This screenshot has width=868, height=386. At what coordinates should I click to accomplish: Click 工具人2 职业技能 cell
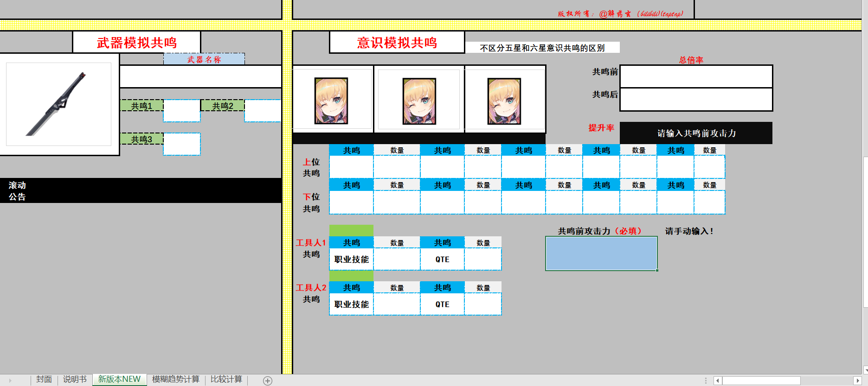(x=351, y=304)
